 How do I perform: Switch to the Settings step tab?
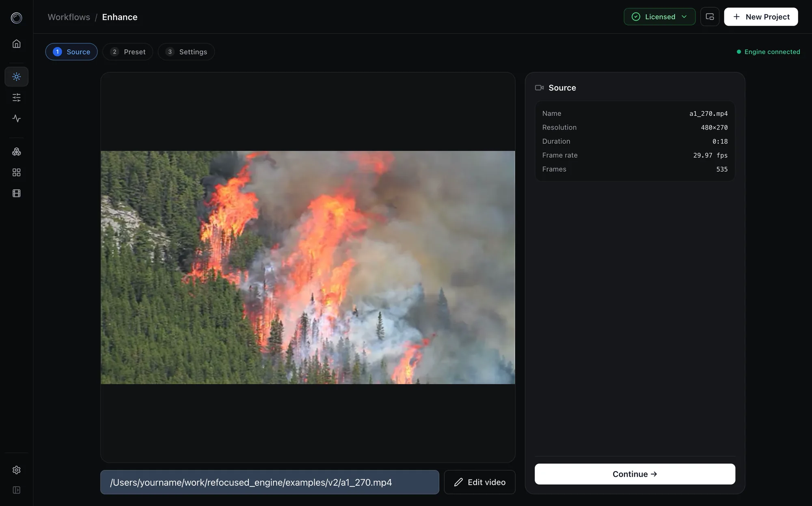pyautogui.click(x=186, y=52)
